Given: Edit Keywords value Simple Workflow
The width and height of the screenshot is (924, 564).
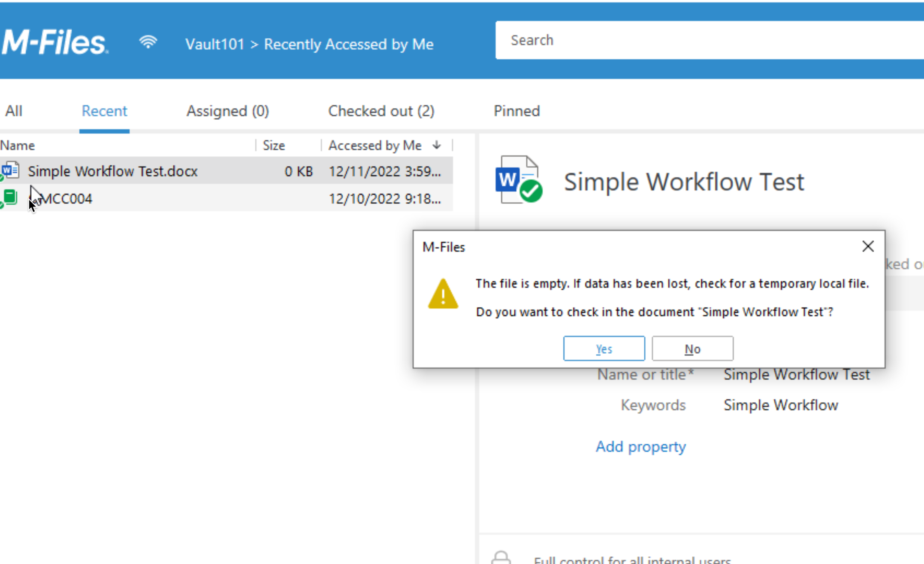Looking at the screenshot, I should (x=781, y=405).
